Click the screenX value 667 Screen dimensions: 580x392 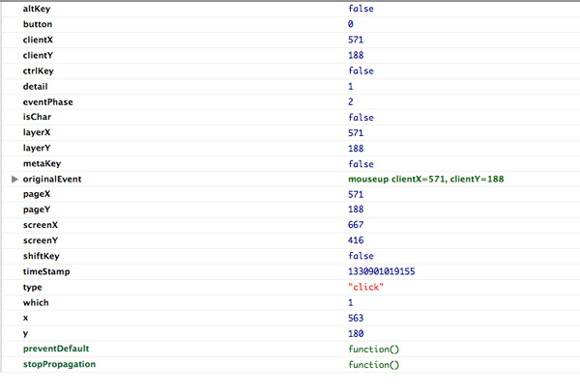pos(356,225)
